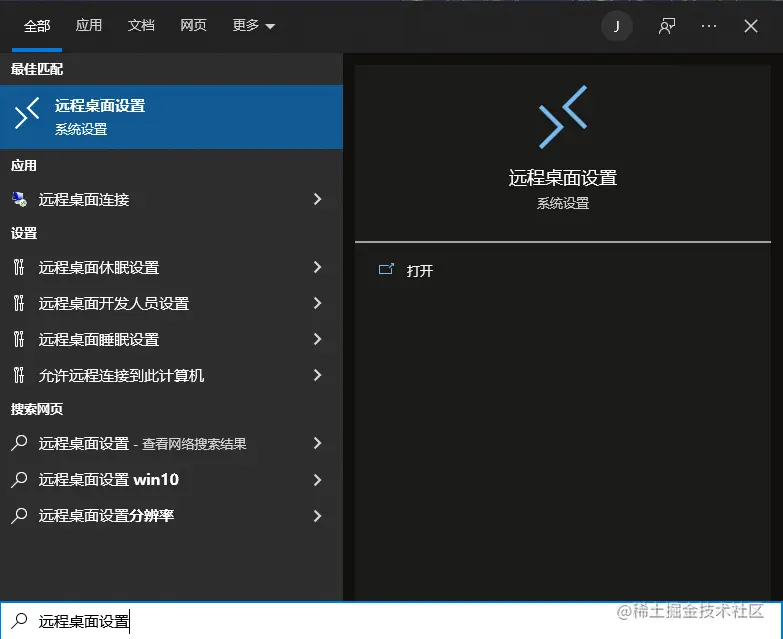Expand the 远程桌面开发人员设置 chevron
Screen dimensions: 783x639
pos(318,303)
